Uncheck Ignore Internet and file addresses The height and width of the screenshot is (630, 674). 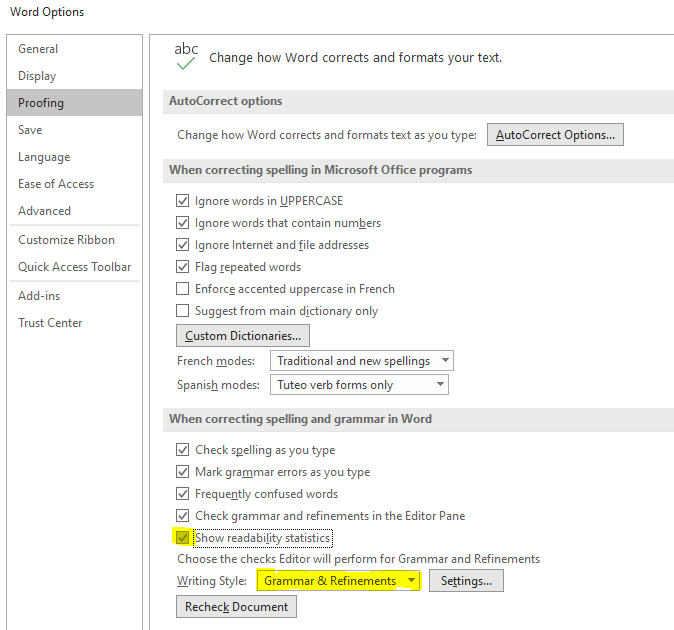point(183,245)
